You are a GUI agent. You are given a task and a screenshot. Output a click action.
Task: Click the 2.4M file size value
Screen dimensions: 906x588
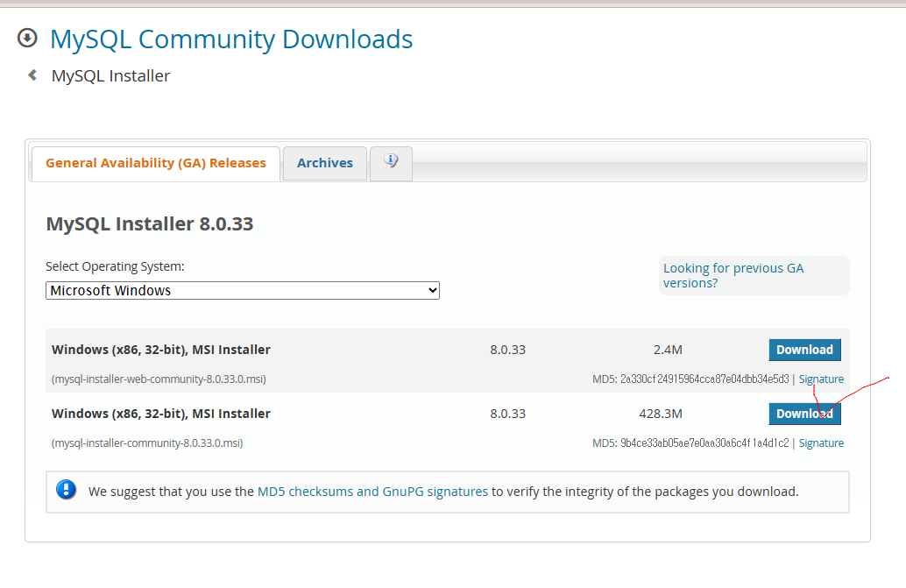(x=668, y=350)
